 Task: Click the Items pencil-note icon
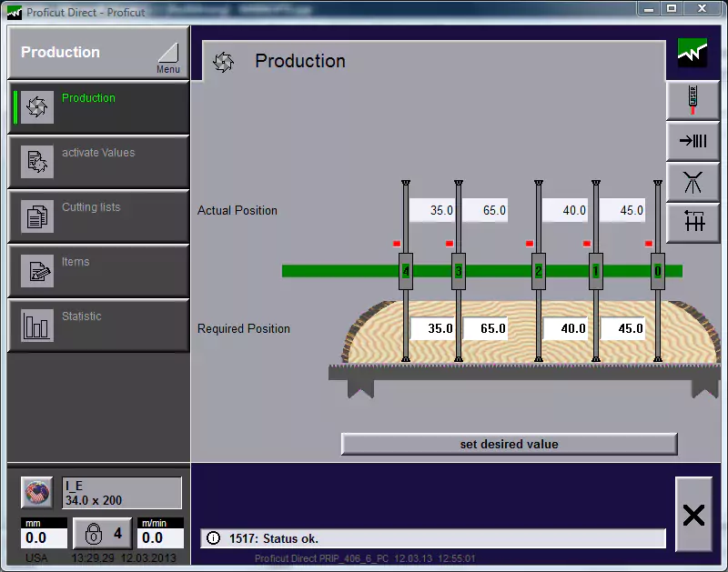(37, 271)
